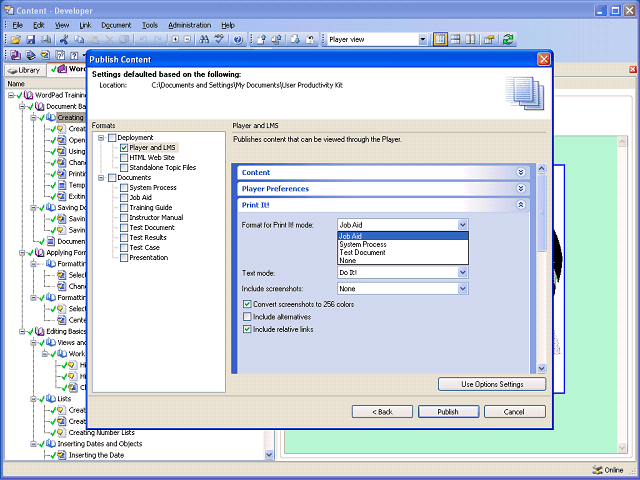Open the Format for Print It! mode dropdown

tap(462, 225)
